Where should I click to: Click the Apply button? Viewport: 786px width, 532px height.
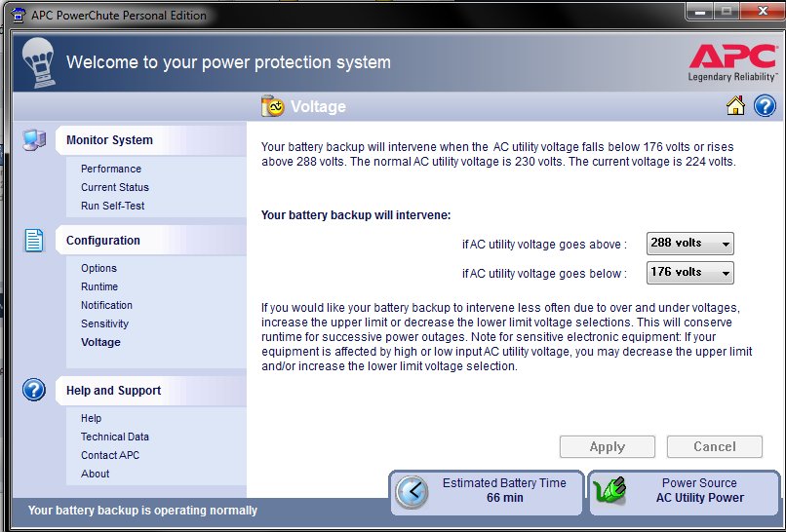[x=607, y=446]
